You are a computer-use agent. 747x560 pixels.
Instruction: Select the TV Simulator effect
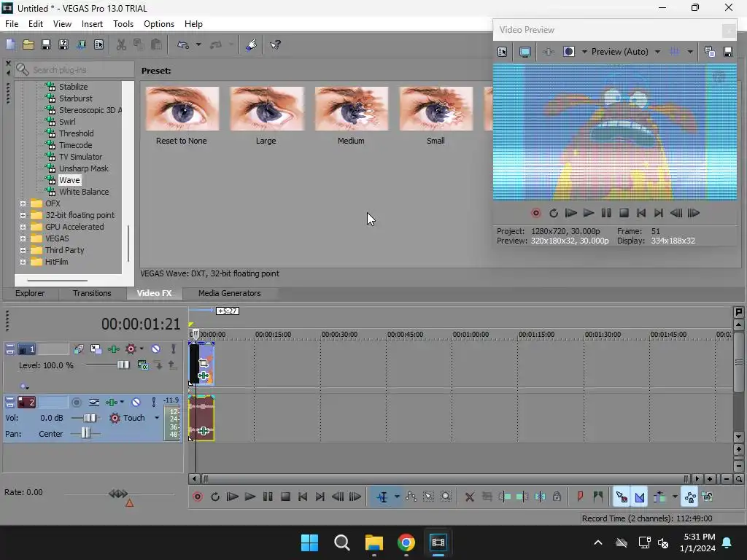pos(80,157)
